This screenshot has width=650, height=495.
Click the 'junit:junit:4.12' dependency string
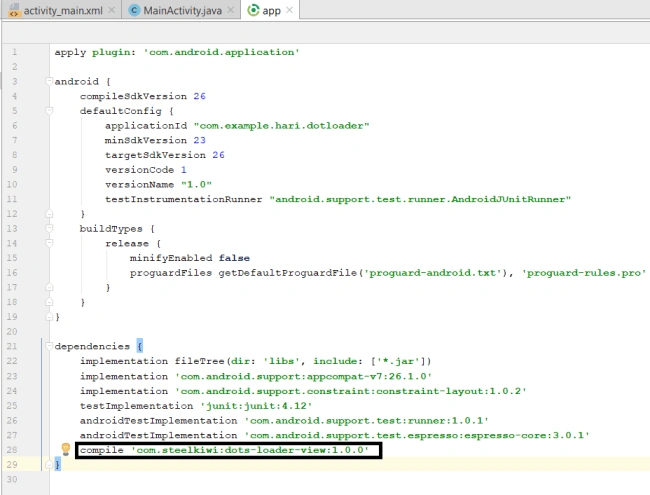[256, 405]
